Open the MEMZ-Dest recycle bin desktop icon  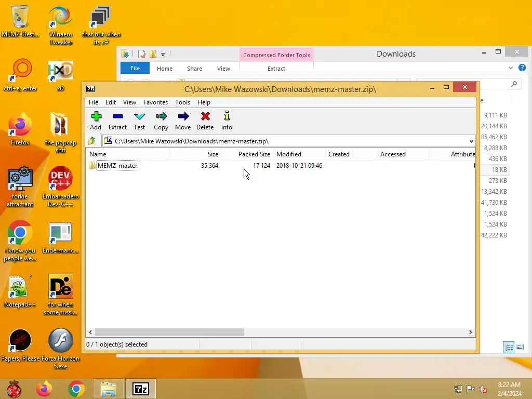tap(20, 21)
